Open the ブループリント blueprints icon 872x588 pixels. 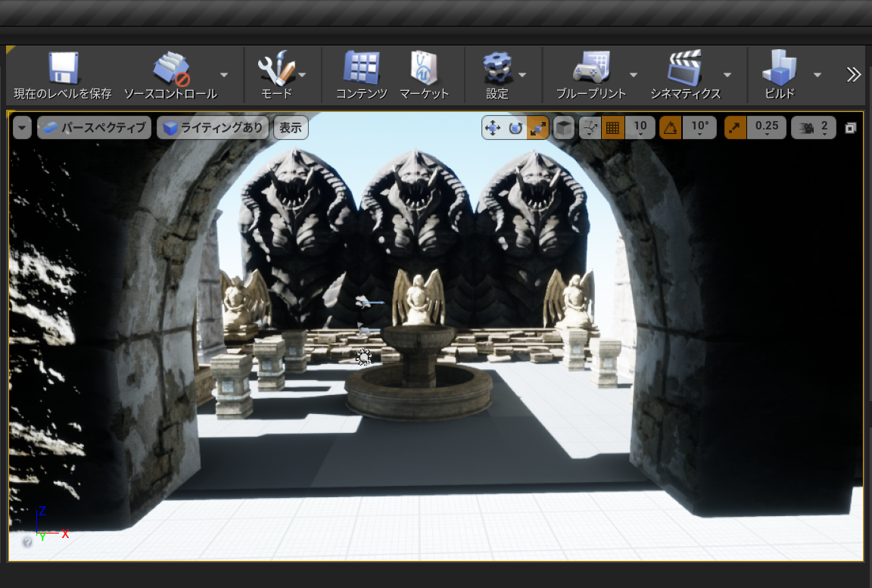click(591, 75)
